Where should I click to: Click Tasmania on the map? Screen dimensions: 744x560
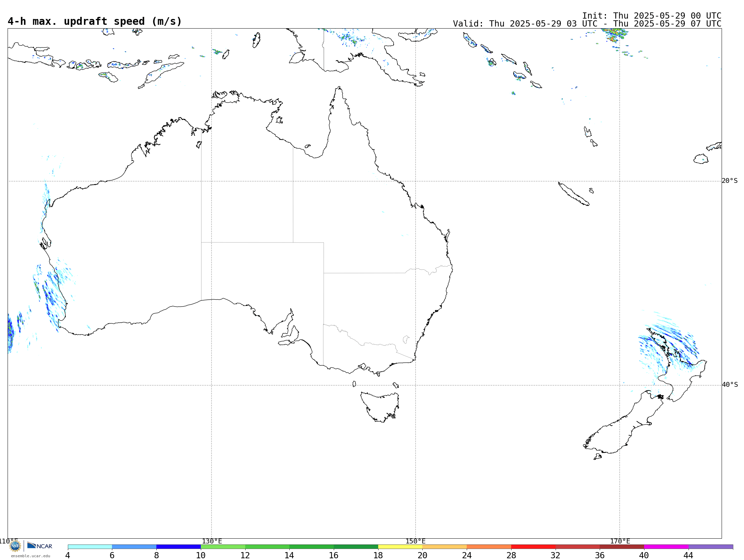pyautogui.click(x=380, y=407)
